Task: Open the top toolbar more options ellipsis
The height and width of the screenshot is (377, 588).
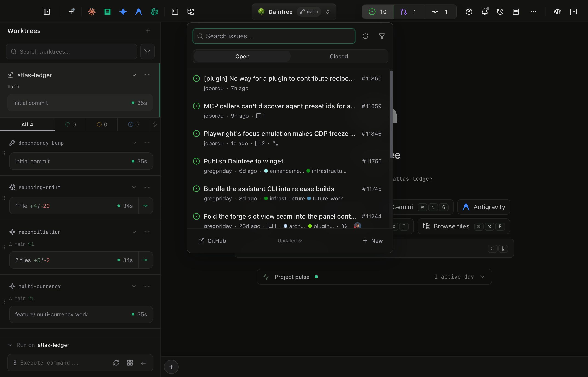Action: point(534,12)
